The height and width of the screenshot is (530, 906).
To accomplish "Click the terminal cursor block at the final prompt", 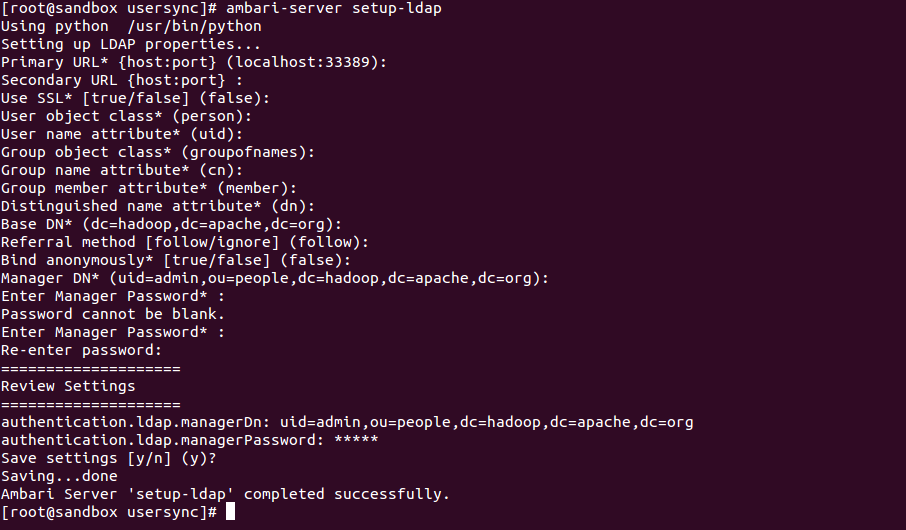I will click(x=231, y=512).
